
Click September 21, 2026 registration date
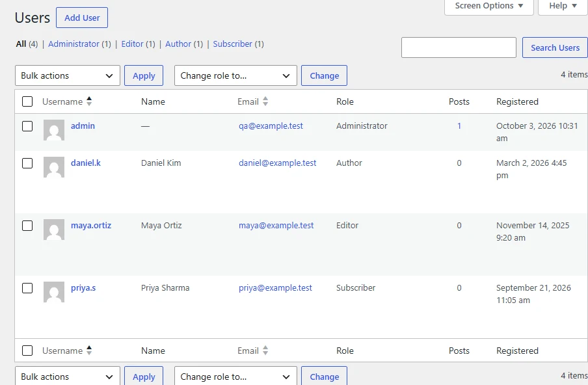(x=533, y=294)
